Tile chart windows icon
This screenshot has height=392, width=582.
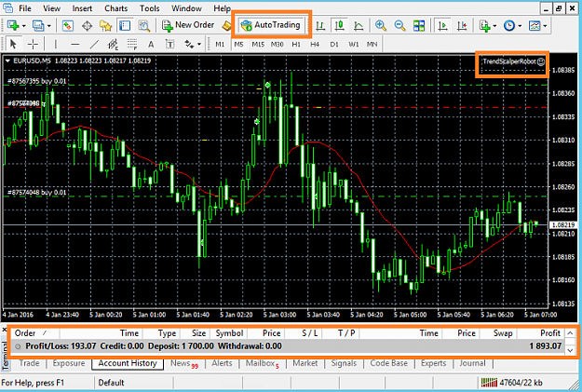click(x=419, y=26)
